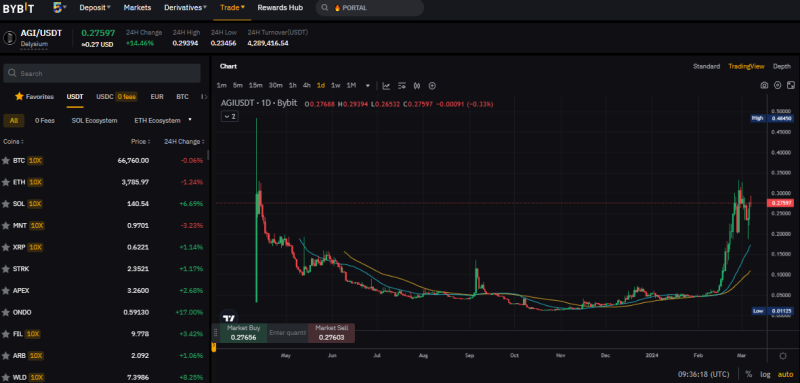Favorite the APEX coin star
Screen dimensions: 800x383
click(x=6, y=291)
